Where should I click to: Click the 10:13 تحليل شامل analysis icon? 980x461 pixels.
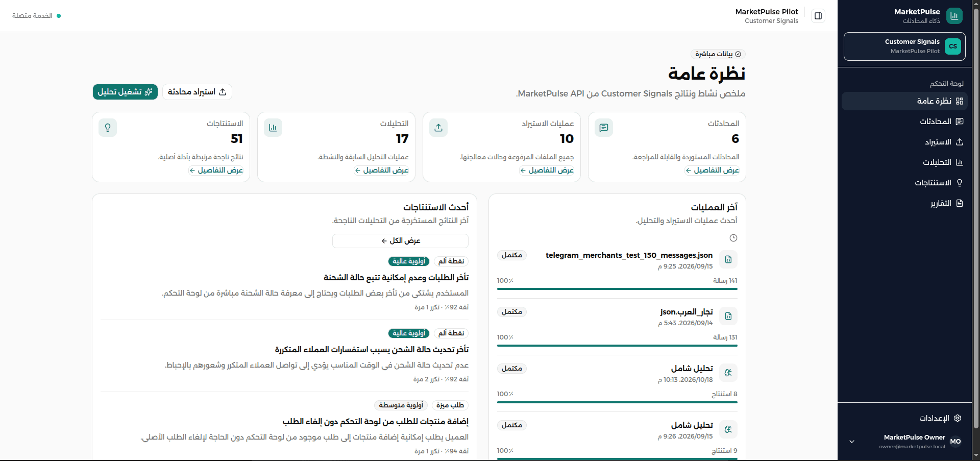[728, 373]
